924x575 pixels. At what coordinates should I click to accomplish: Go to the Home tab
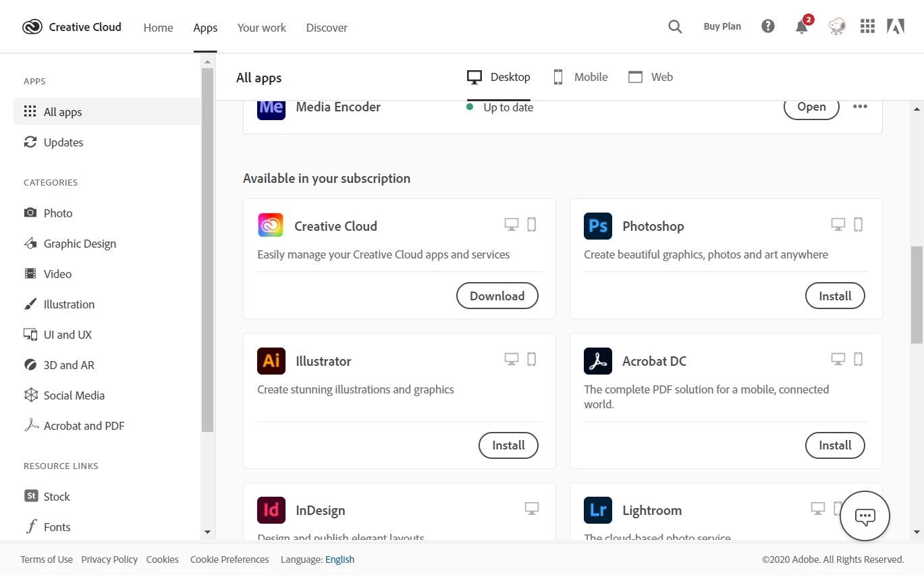coord(158,28)
